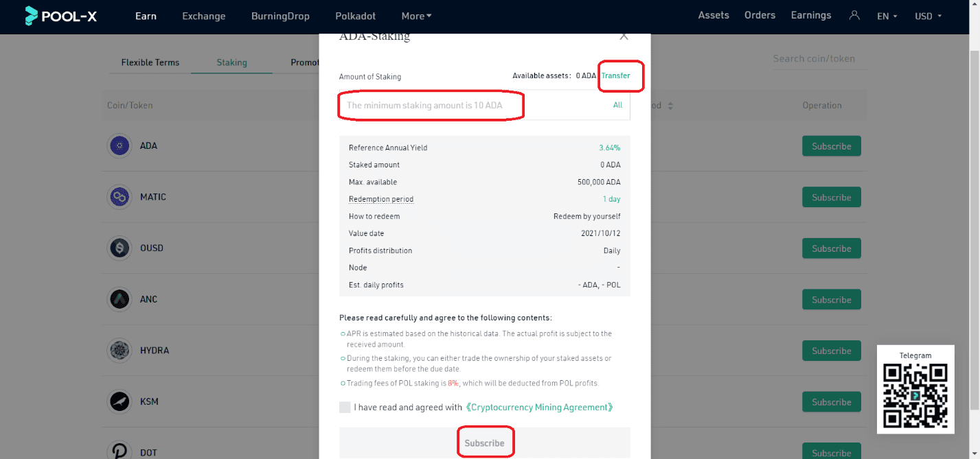This screenshot has height=459, width=980.
Task: Click Subscribe for the HYDRA row
Action: (x=831, y=351)
